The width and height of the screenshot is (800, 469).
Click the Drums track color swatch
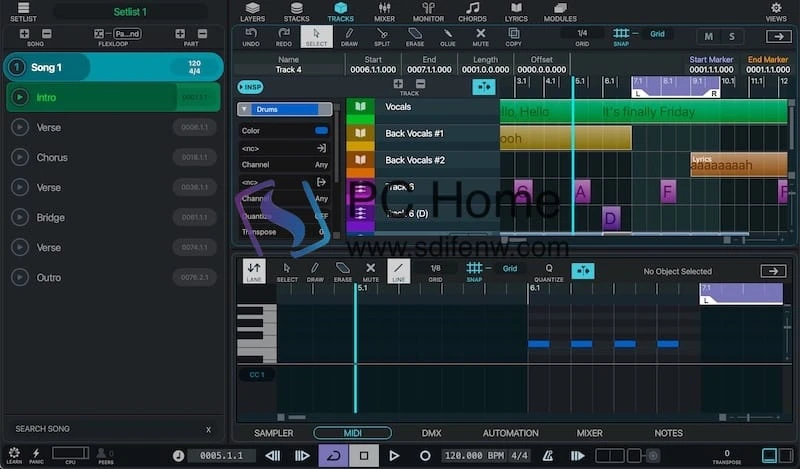[x=321, y=131]
